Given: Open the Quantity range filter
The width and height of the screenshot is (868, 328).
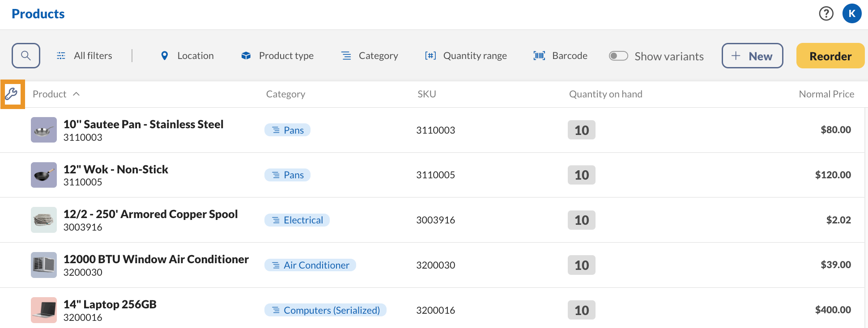Looking at the screenshot, I should pos(466,56).
